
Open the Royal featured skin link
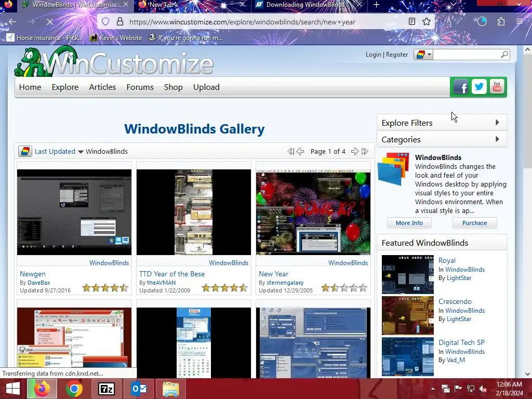click(447, 261)
